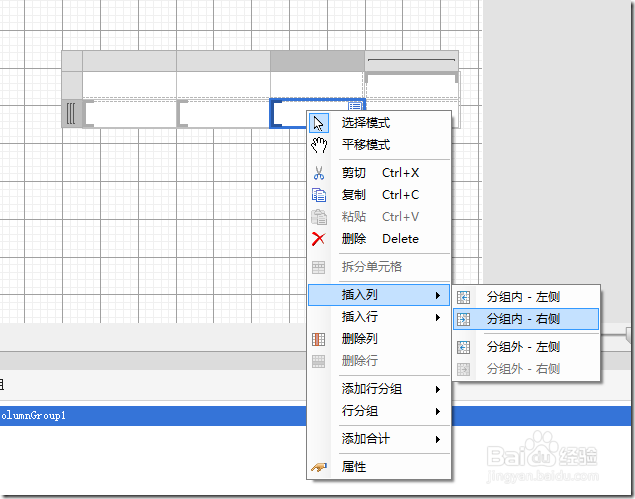Click the 分组内 - 右侧 insert icon
This screenshot has width=635, height=499.
463,319
